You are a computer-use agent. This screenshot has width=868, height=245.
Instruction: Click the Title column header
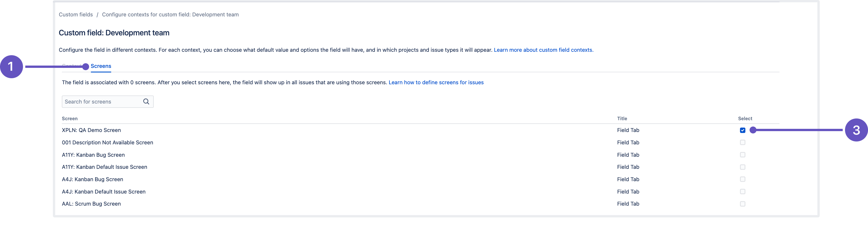(622, 119)
